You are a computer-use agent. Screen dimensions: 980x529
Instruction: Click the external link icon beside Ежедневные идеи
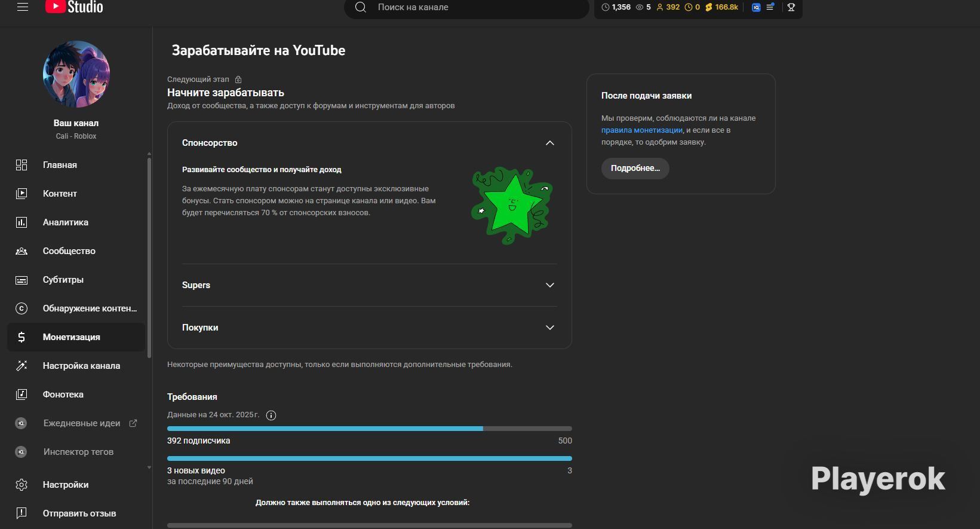pyautogui.click(x=133, y=423)
